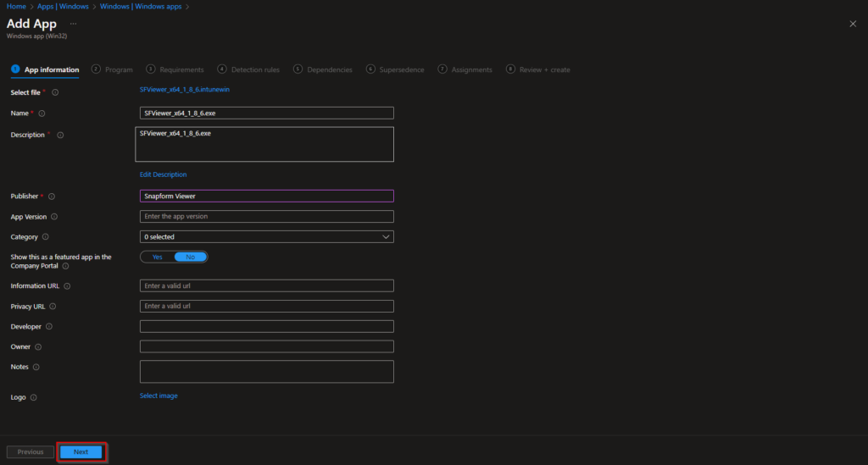
Task: Click into the Developer field
Action: point(267,326)
